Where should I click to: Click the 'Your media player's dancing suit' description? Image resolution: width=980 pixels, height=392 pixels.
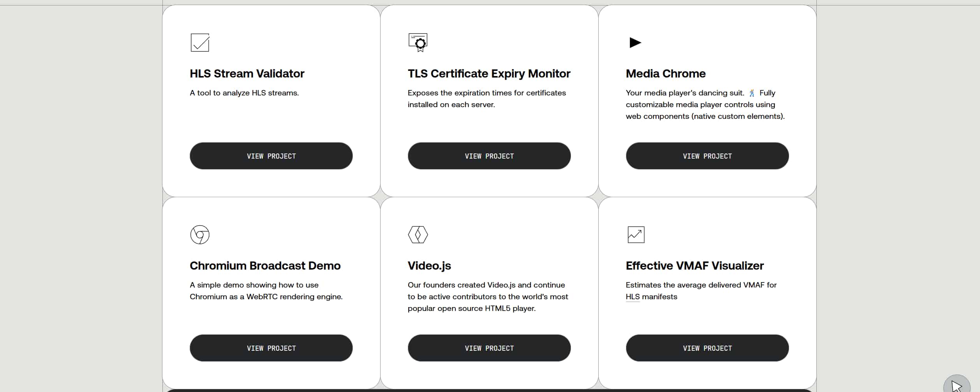[705, 105]
